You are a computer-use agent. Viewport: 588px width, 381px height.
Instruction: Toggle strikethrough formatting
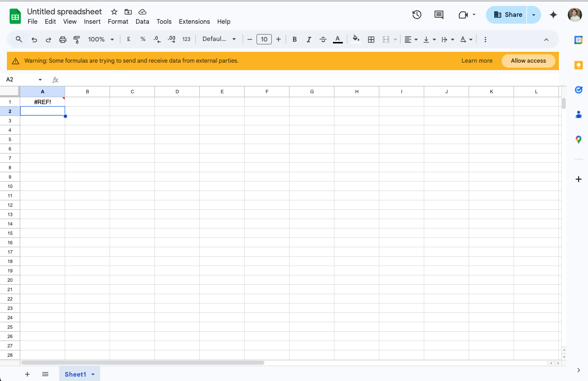(323, 39)
